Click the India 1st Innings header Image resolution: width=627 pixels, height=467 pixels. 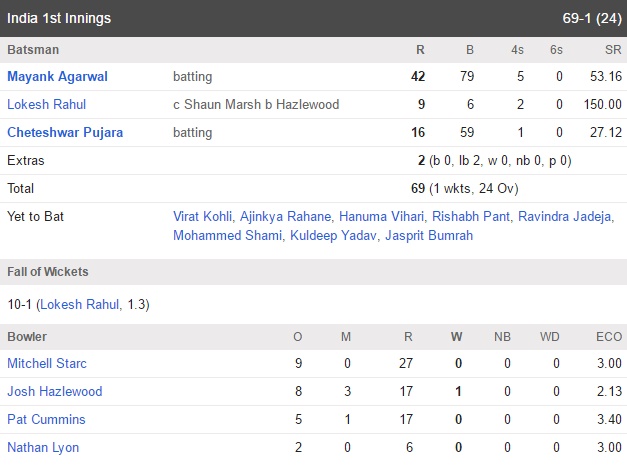tap(59, 18)
